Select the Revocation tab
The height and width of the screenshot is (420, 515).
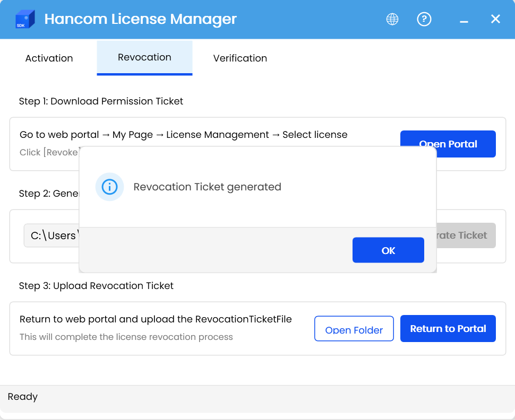(144, 57)
